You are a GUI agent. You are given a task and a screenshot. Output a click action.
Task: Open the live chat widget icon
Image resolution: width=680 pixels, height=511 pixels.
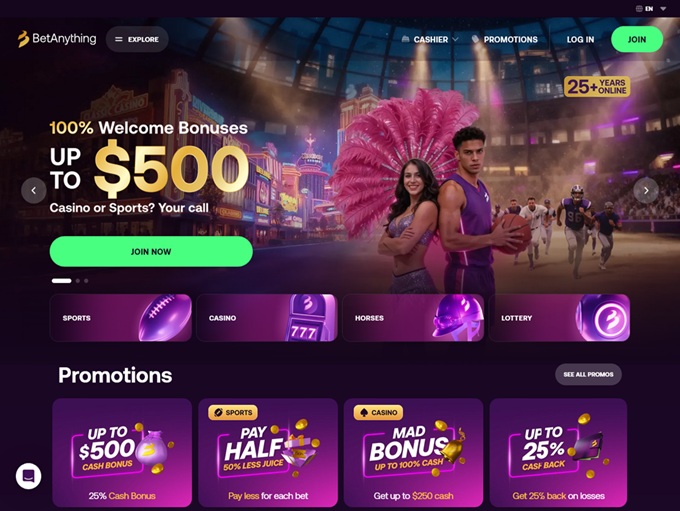pos(29,476)
